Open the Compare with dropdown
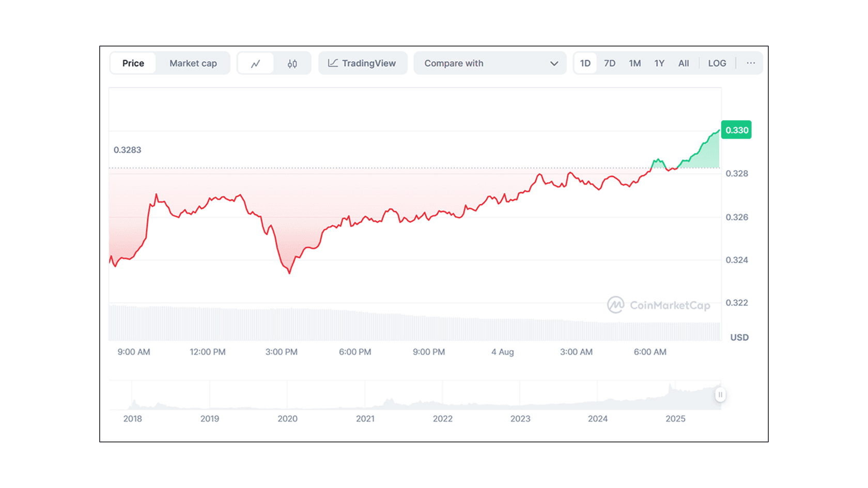The height and width of the screenshot is (488, 868). point(490,63)
